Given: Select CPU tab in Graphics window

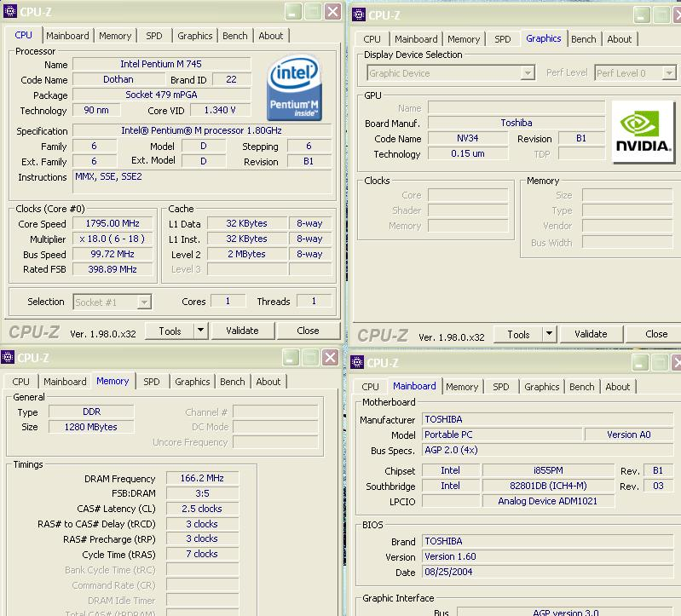Looking at the screenshot, I should click(372, 39).
